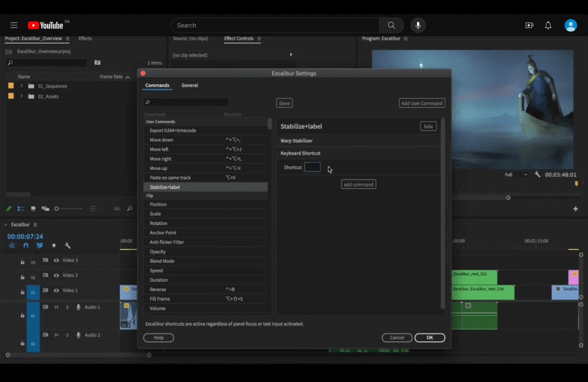This screenshot has height=382, width=588.
Task: Switch project panel to list view
Action: pyautogui.click(x=20, y=209)
